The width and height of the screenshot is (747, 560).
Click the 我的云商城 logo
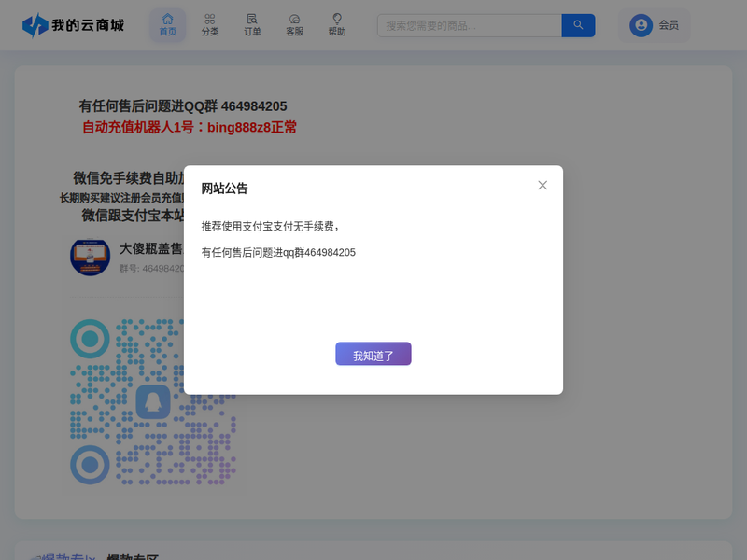(73, 25)
